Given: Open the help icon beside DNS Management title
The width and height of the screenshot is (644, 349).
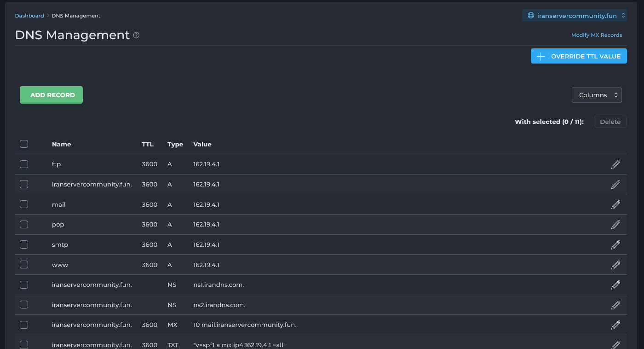Looking at the screenshot, I should coord(136,35).
